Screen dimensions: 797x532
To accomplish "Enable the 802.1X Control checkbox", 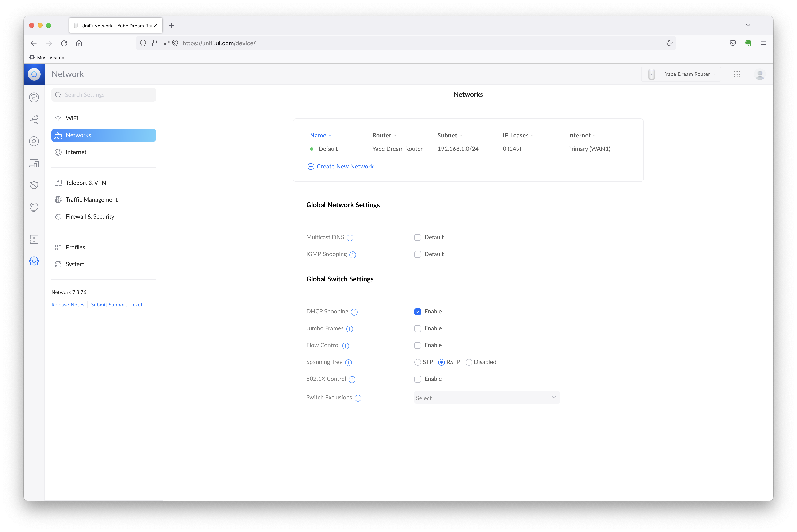I will [x=418, y=379].
